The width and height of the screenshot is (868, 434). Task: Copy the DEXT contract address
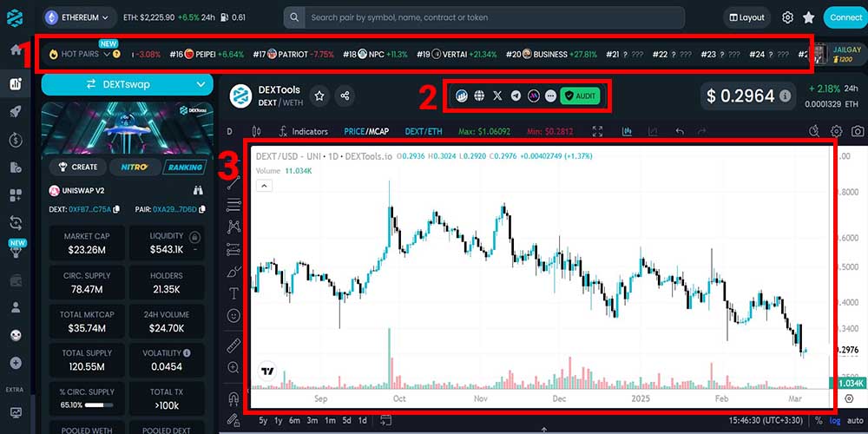coord(115,209)
